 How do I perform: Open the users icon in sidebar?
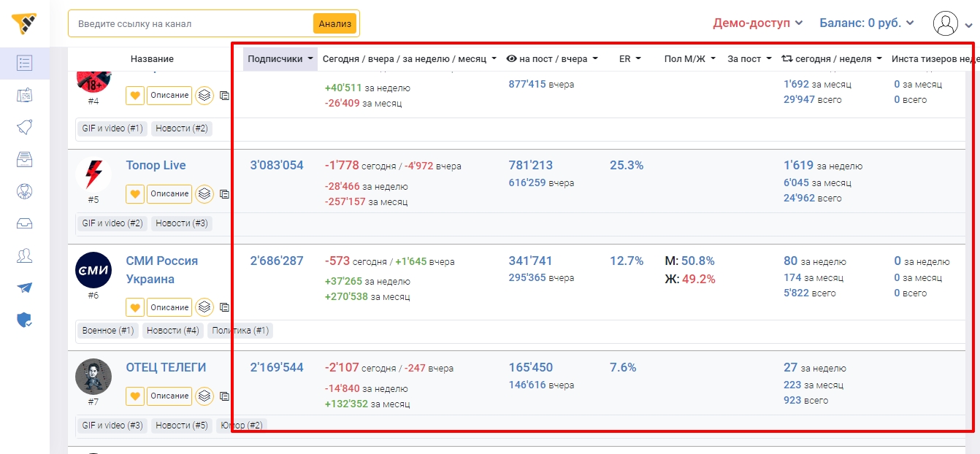tap(24, 255)
